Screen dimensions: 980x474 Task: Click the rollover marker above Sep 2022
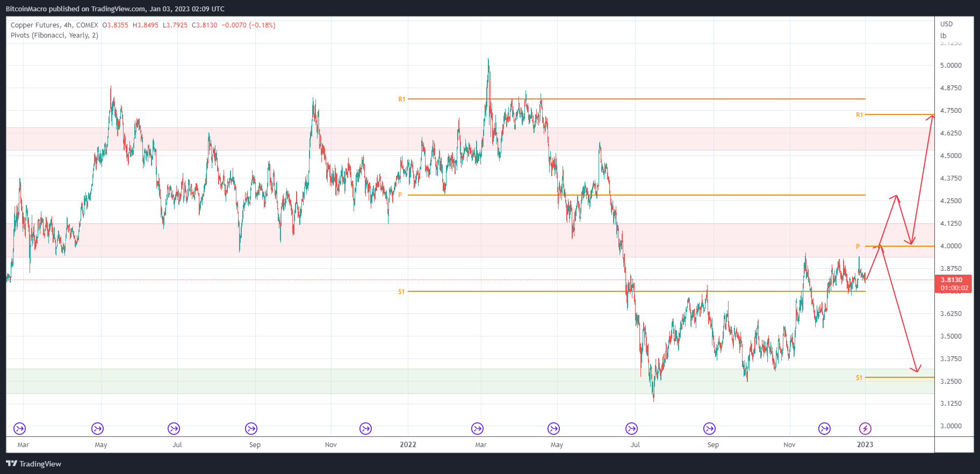coord(709,428)
